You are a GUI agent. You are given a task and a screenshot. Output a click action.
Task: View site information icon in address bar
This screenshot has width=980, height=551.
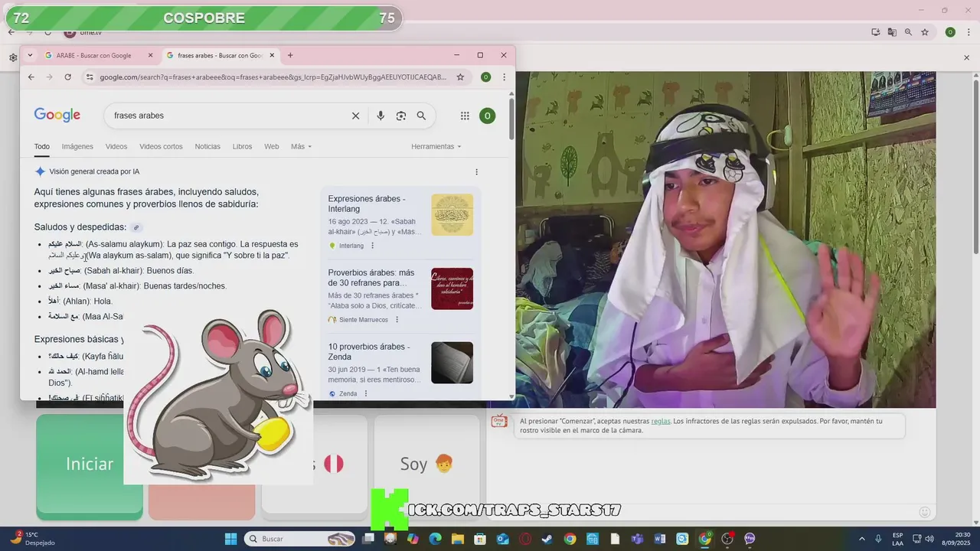tap(90, 77)
